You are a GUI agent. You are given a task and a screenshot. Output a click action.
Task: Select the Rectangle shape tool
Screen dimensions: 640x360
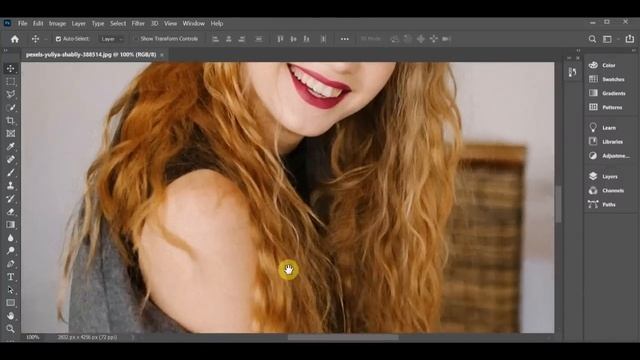[x=11, y=303]
